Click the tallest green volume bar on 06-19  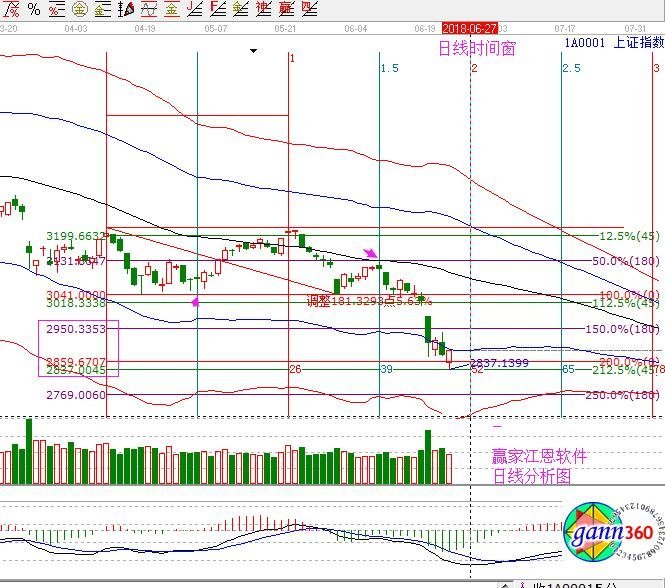[428, 457]
